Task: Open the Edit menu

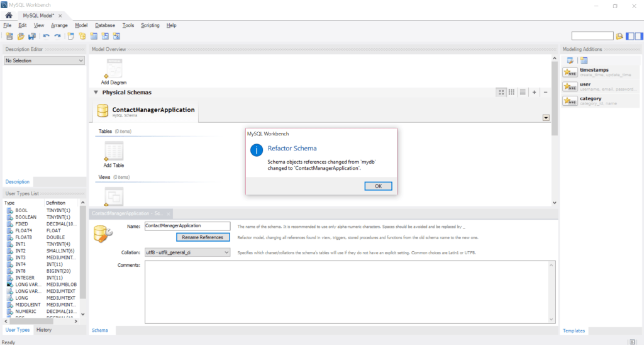Action: [22, 25]
